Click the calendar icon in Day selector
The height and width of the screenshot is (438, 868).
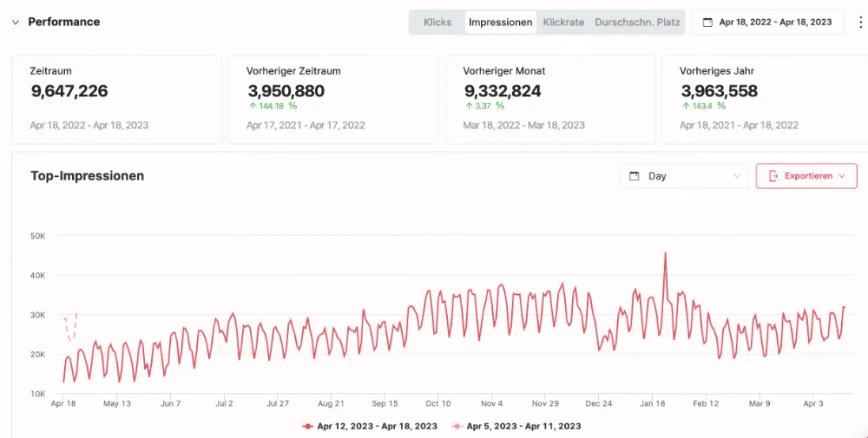pyautogui.click(x=634, y=176)
